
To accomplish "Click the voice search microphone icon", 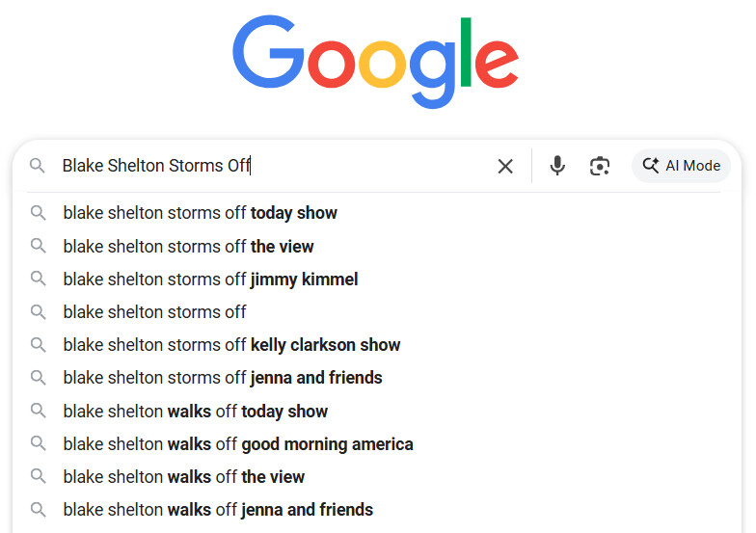I will pos(557,166).
